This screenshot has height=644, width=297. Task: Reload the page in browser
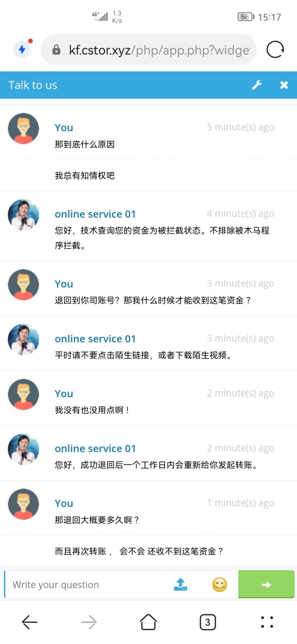tap(275, 50)
